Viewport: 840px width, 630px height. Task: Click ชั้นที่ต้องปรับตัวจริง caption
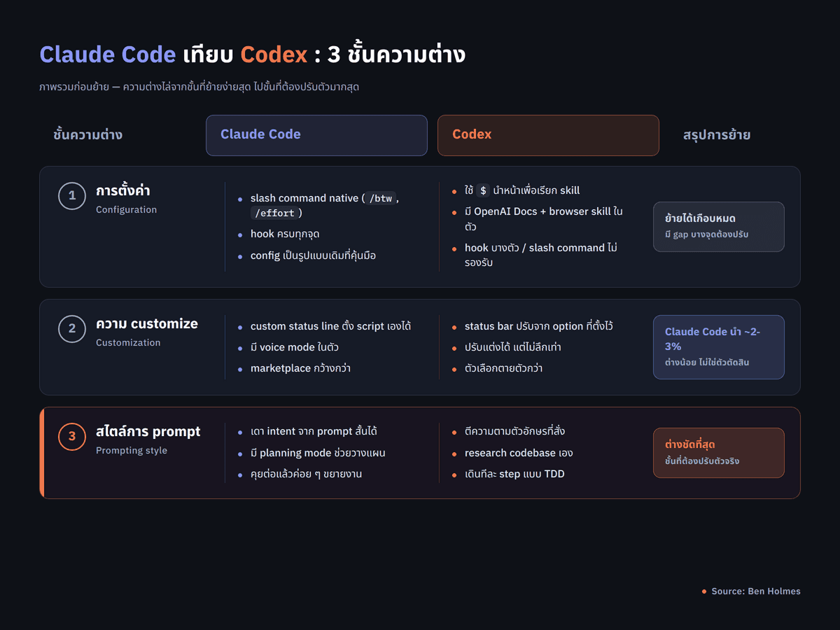(702, 461)
